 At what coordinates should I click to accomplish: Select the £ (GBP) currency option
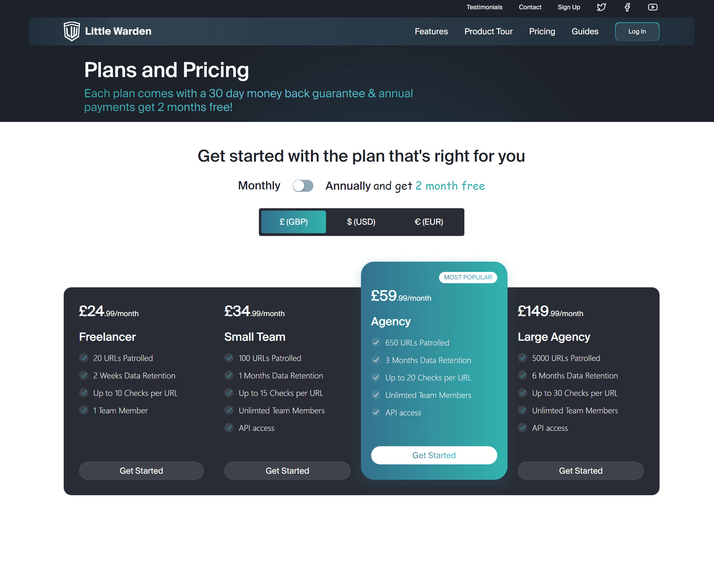click(x=293, y=222)
